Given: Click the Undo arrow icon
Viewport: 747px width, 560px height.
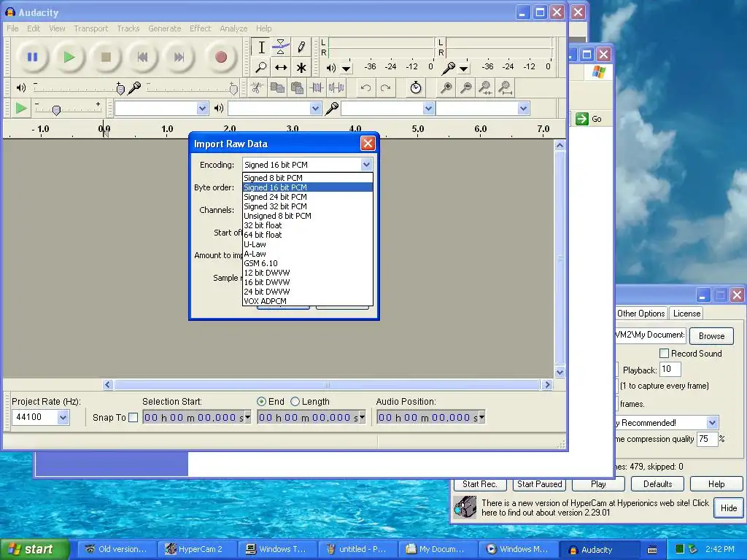Looking at the screenshot, I should click(365, 87).
